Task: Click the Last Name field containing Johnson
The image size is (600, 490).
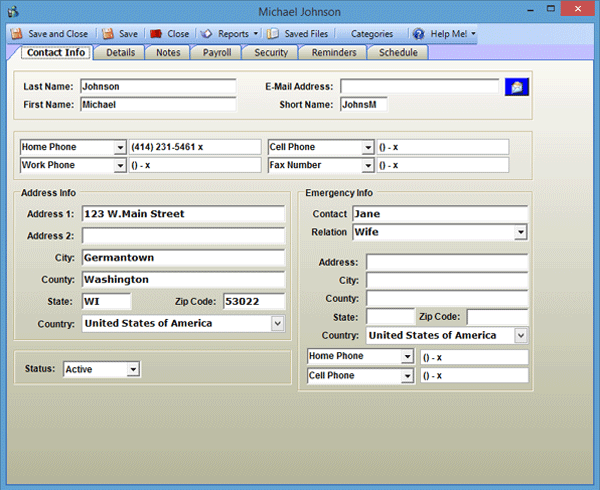Action: (158, 86)
